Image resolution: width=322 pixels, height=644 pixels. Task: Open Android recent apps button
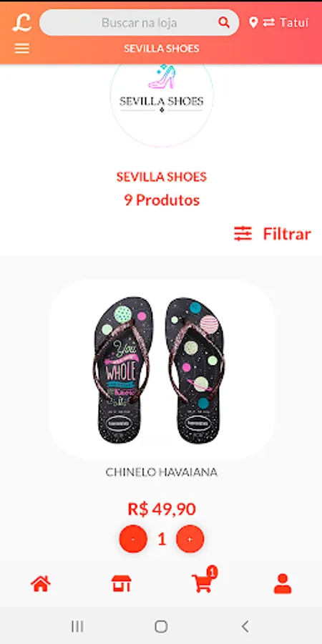77,626
